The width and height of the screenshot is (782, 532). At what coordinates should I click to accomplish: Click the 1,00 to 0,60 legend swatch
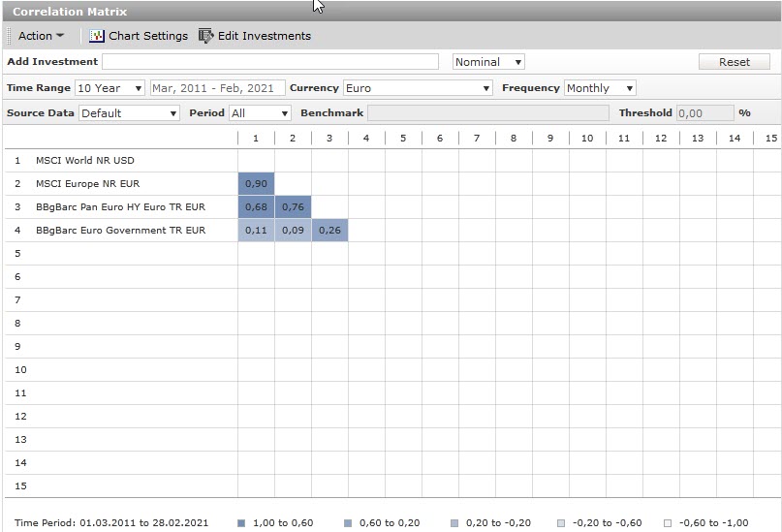[241, 523]
